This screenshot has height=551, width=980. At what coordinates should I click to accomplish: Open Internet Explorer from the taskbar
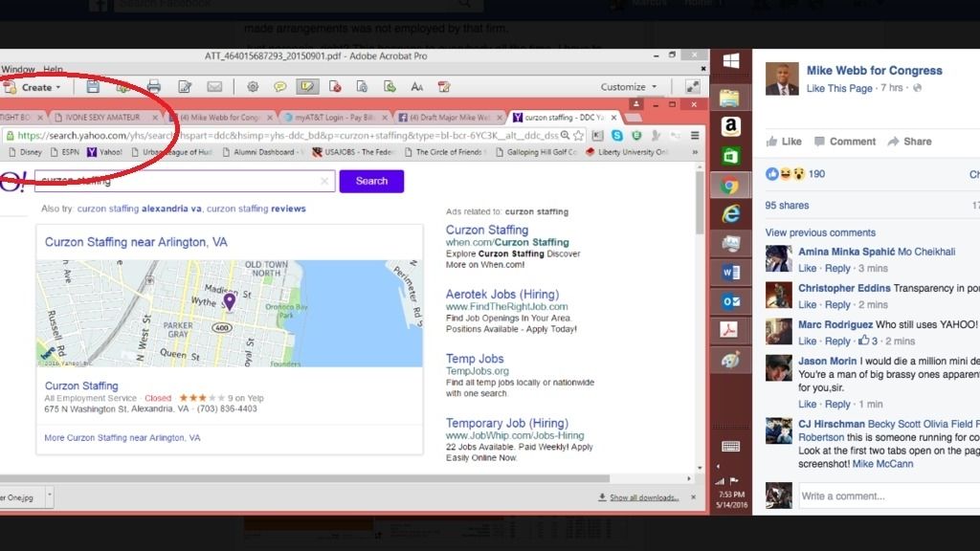pyautogui.click(x=730, y=214)
